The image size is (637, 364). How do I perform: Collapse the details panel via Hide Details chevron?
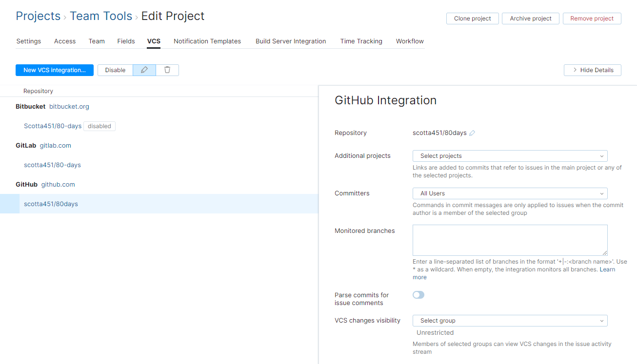tap(592, 70)
